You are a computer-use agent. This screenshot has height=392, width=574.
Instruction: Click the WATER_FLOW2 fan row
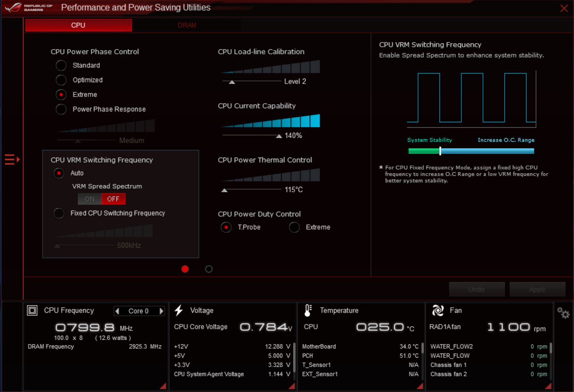coord(489,347)
